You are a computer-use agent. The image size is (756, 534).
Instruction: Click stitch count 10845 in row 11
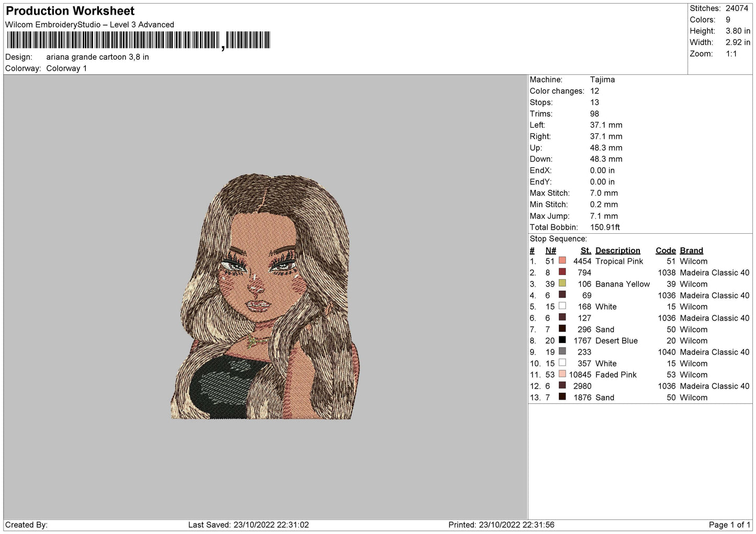pyautogui.click(x=580, y=374)
